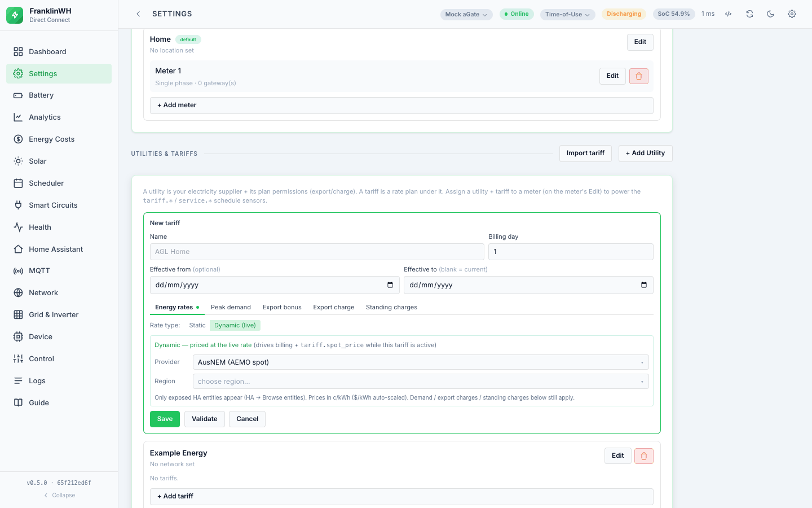Switch to Export charge tab
The height and width of the screenshot is (508, 812).
[334, 307]
